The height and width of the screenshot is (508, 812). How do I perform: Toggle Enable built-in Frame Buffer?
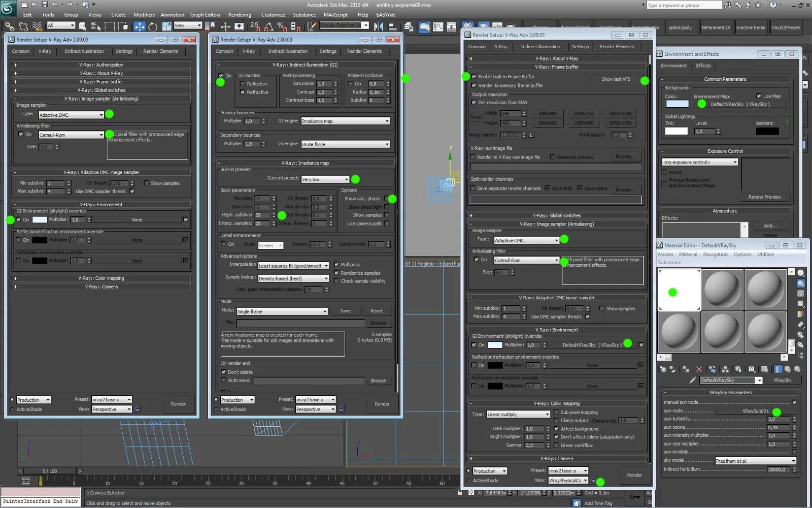click(474, 77)
